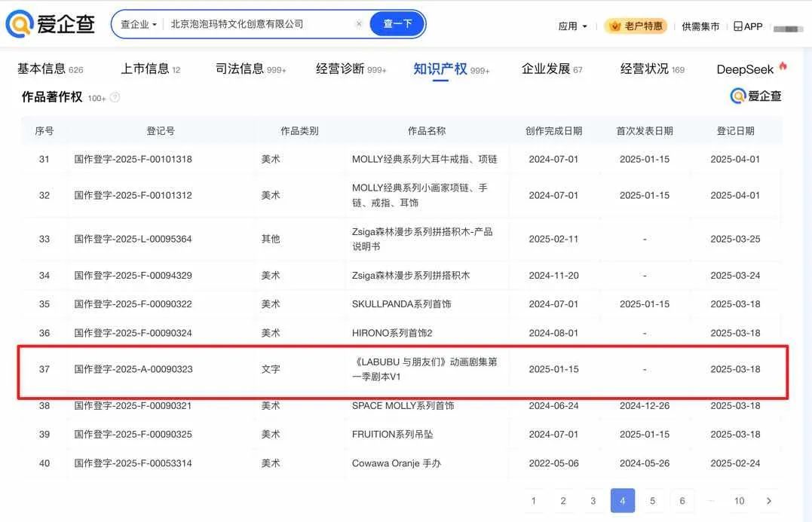Click the company name search field
The width and height of the screenshot is (812, 522).
point(259,24)
